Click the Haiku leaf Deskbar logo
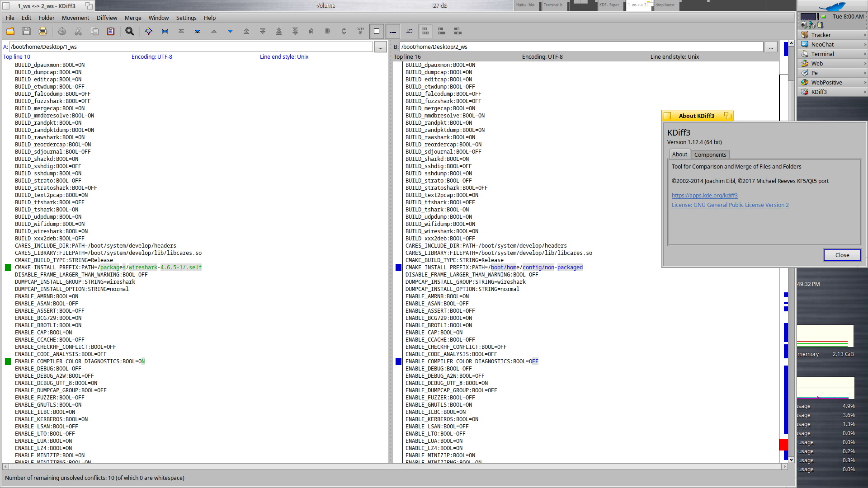Viewport: 868px width, 488px height. (x=832, y=6)
